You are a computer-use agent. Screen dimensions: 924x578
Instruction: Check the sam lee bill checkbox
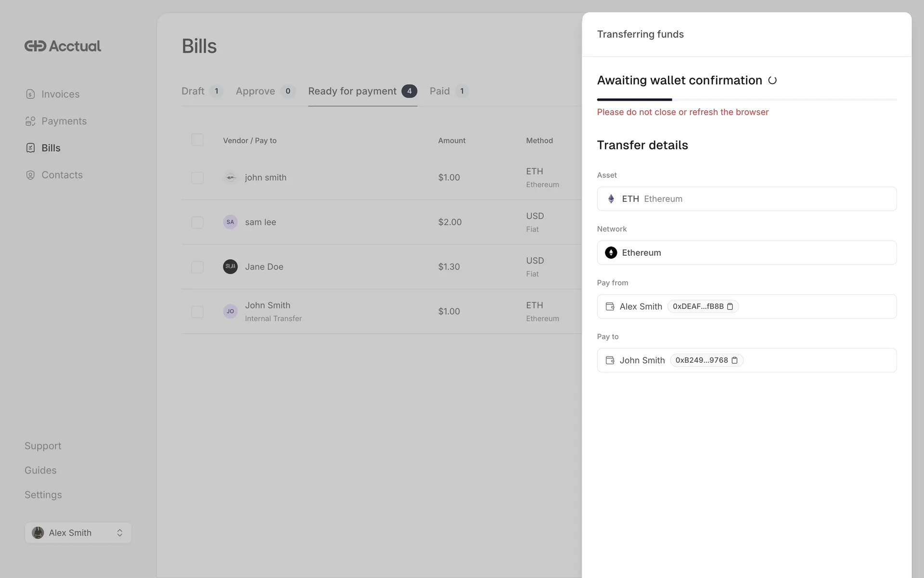pos(197,222)
